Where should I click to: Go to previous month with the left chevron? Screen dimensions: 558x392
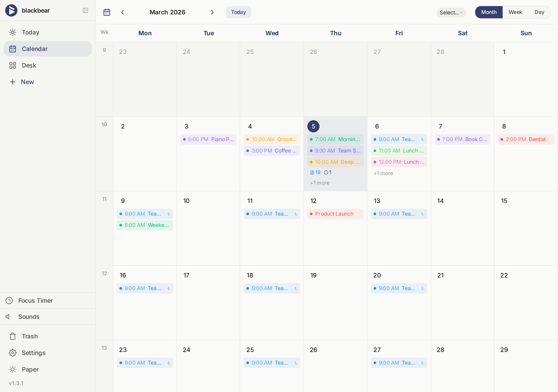(122, 12)
